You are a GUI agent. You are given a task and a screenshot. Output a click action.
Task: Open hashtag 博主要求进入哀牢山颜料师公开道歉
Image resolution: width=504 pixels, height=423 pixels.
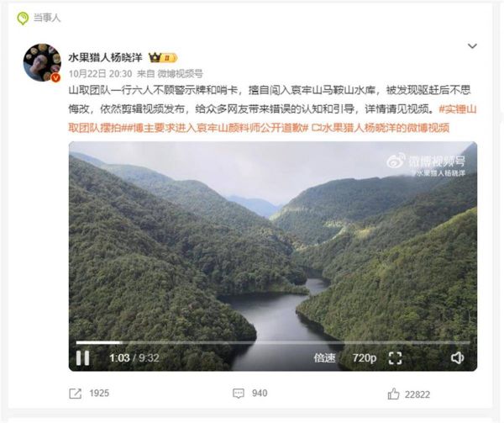pos(216,128)
